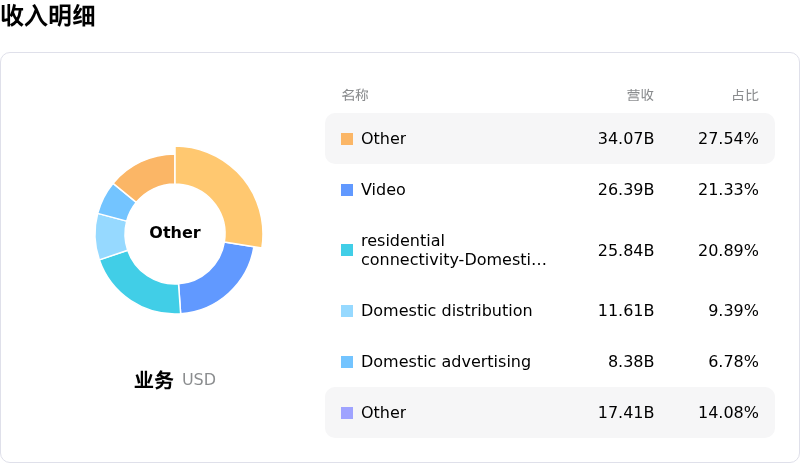
Task: Click the residential connectivity-Domestic label
Action: (453, 250)
